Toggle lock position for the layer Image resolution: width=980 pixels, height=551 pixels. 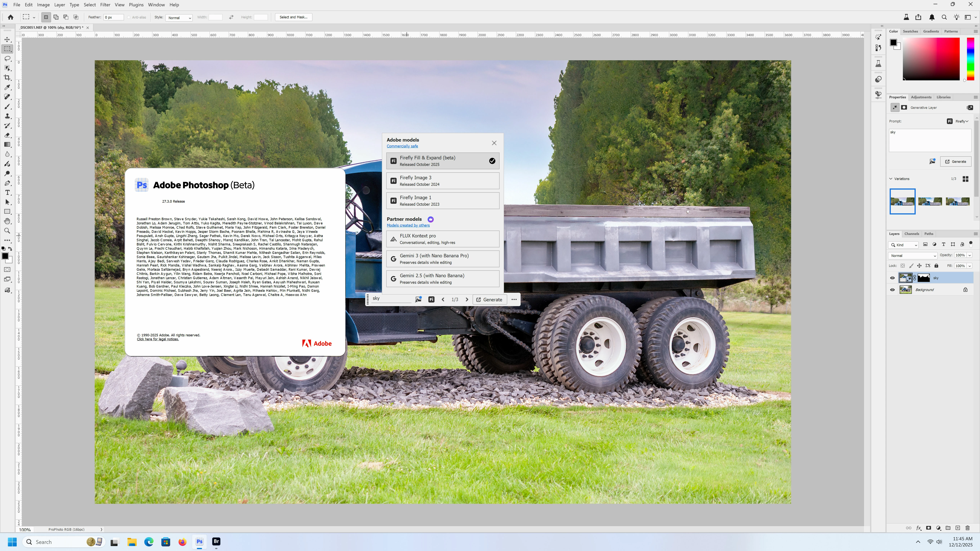[919, 266]
